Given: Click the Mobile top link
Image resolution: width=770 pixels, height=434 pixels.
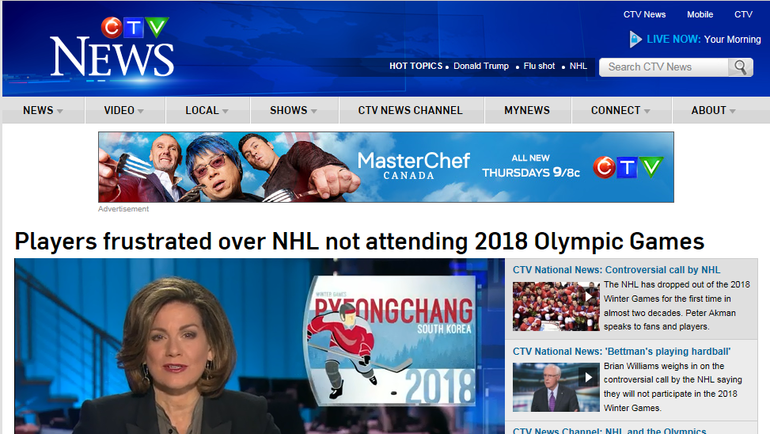Looking at the screenshot, I should tap(700, 15).
